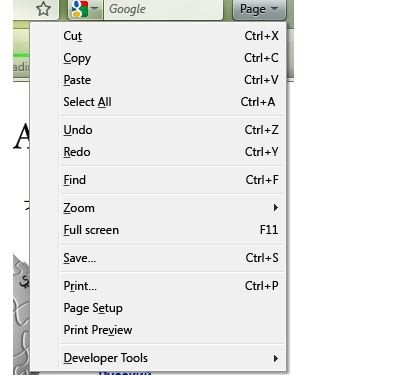Focus the Google search field
The image size is (413, 375).
[163, 9]
